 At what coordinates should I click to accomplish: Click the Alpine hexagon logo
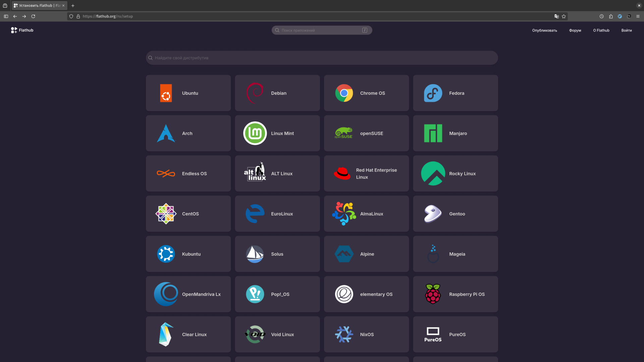(344, 254)
